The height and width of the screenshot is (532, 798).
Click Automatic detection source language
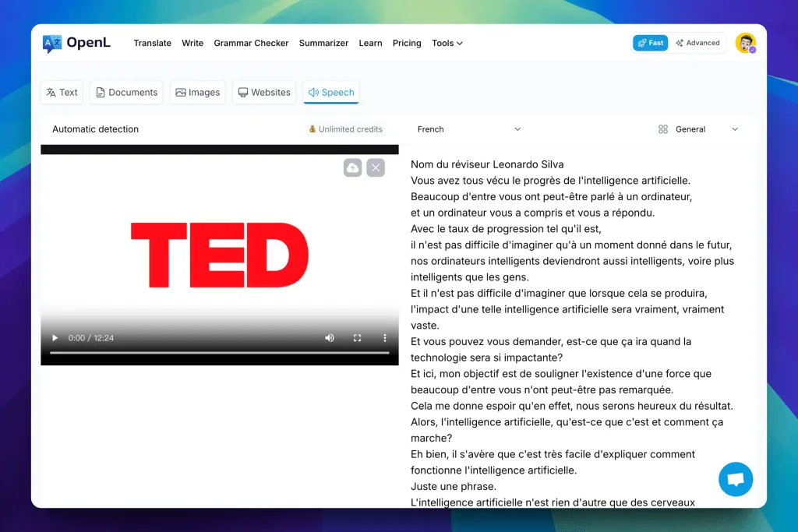coord(95,129)
